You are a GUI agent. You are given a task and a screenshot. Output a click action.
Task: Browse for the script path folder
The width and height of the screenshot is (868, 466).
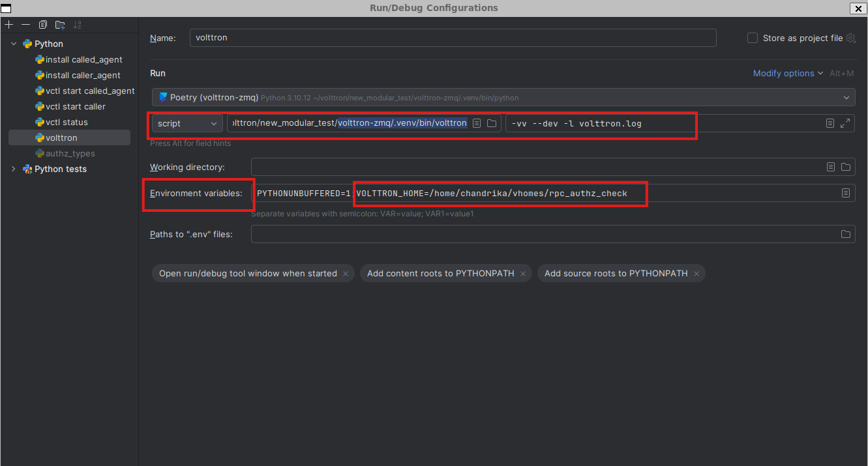(x=492, y=123)
